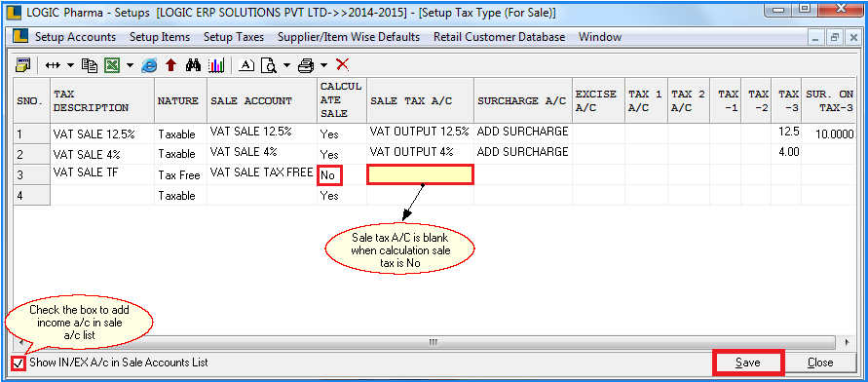
Task: Click the 'Yes' Calculate Sale cell in row 4
Action: (342, 196)
